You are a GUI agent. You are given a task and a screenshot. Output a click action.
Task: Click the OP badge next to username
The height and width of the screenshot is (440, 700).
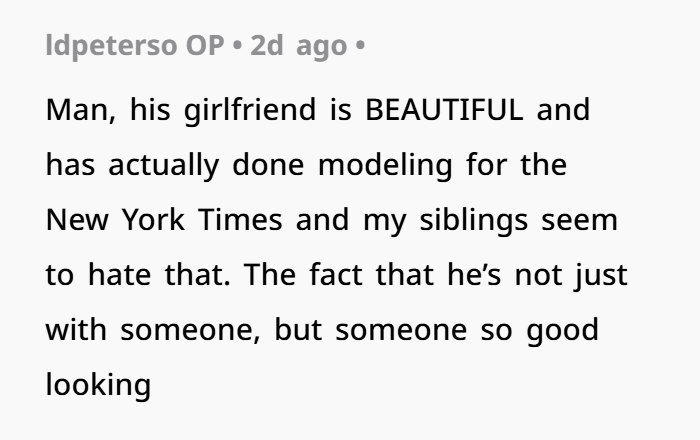click(205, 46)
